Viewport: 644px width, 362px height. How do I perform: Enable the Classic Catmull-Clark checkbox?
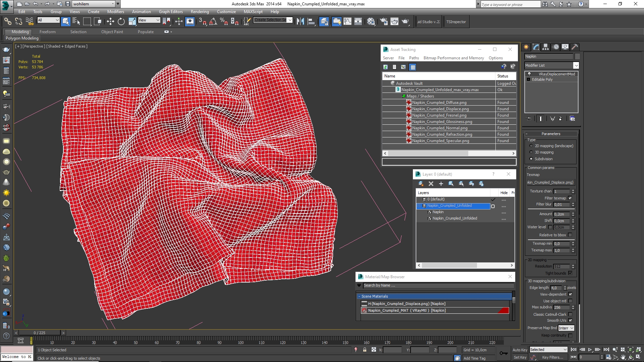pos(570,314)
